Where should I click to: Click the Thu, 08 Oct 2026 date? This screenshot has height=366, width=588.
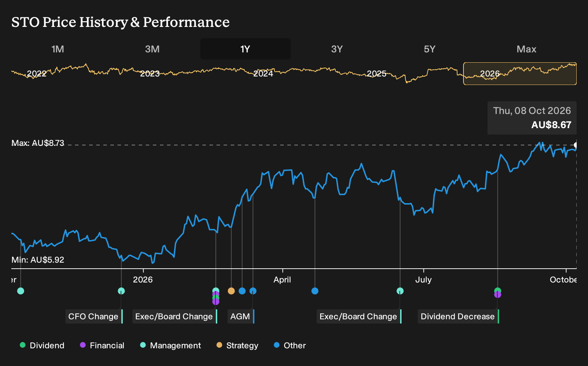tap(532, 111)
